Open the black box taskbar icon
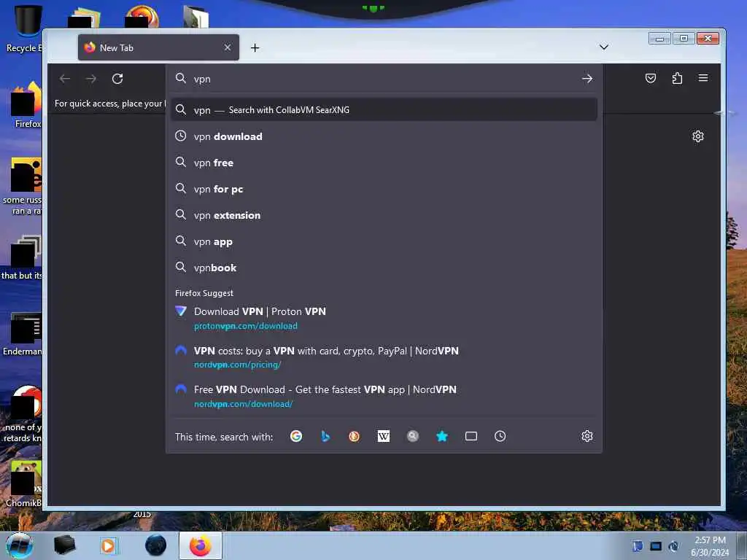 pyautogui.click(x=64, y=545)
